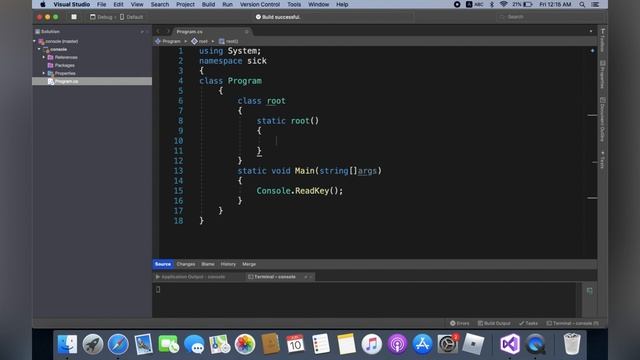The height and width of the screenshot is (360, 640).
Task: Click the Solution pad header icon
Action: pyautogui.click(x=37, y=31)
